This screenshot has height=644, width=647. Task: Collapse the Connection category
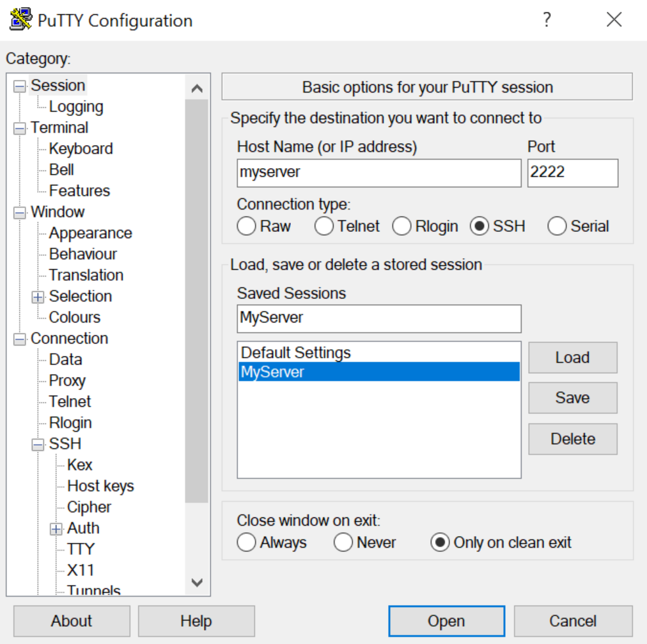(x=19, y=338)
